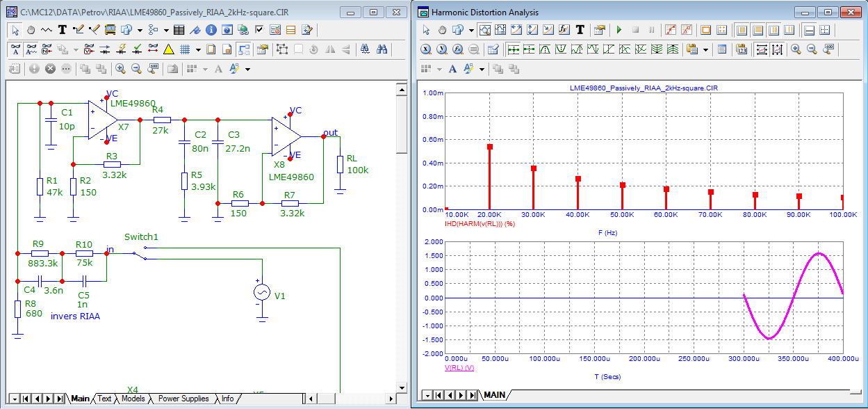This screenshot has height=409, width=868.
Task: Click the Info (i) icon in schematic toolbar
Action: click(x=211, y=30)
